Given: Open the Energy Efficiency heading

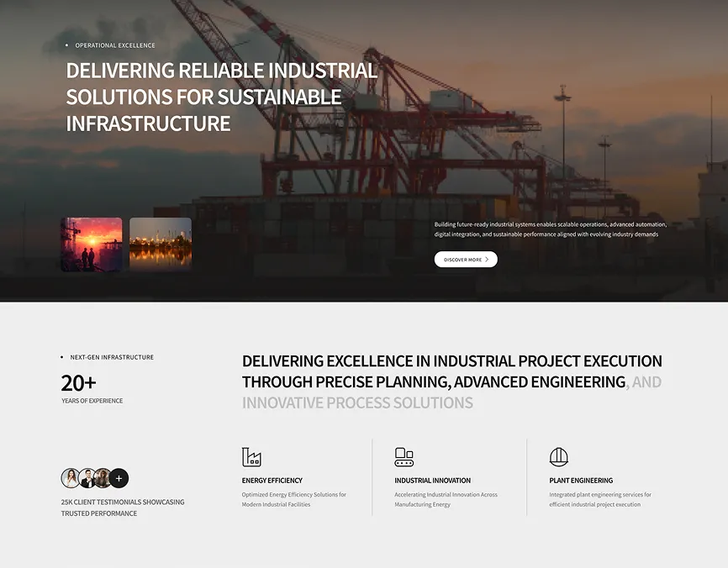Looking at the screenshot, I should point(272,481).
